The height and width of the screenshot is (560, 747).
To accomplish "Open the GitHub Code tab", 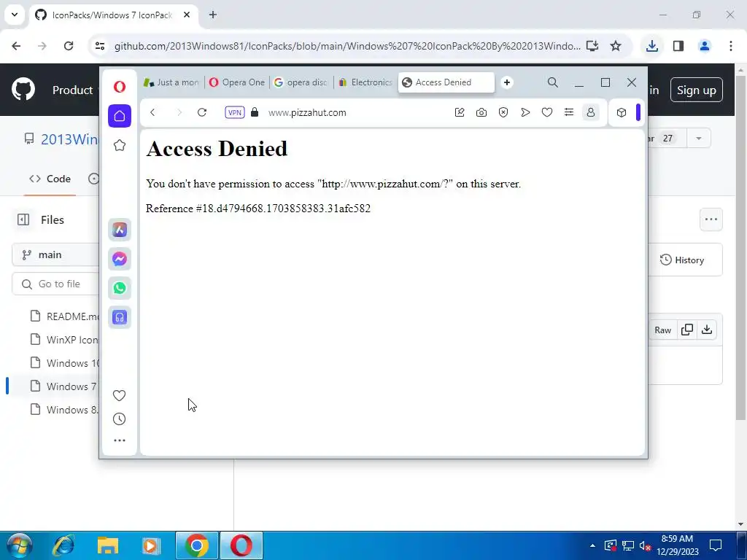I will coord(50,179).
